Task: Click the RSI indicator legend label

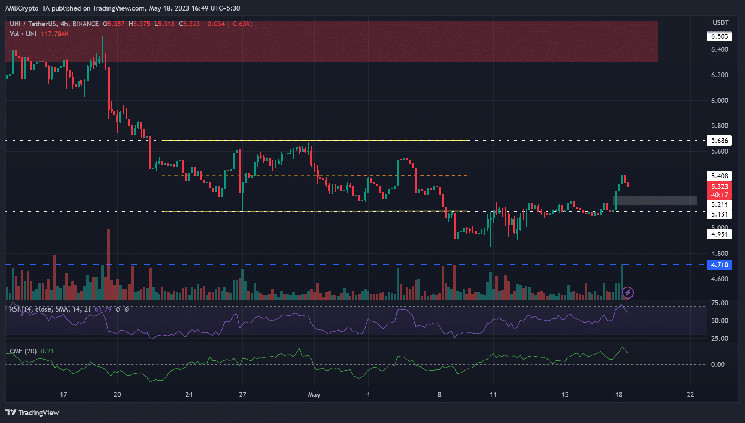Action: coord(40,309)
